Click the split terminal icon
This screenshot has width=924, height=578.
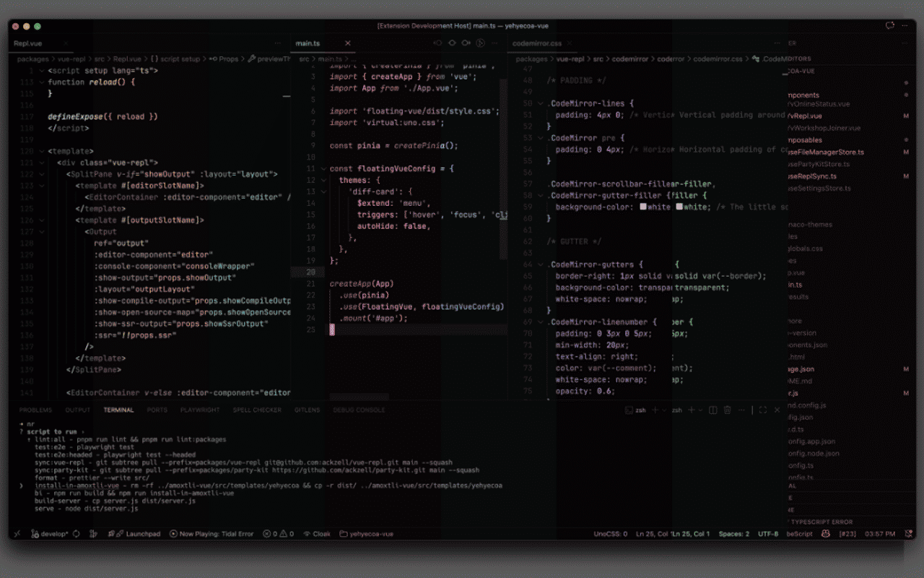coord(712,410)
